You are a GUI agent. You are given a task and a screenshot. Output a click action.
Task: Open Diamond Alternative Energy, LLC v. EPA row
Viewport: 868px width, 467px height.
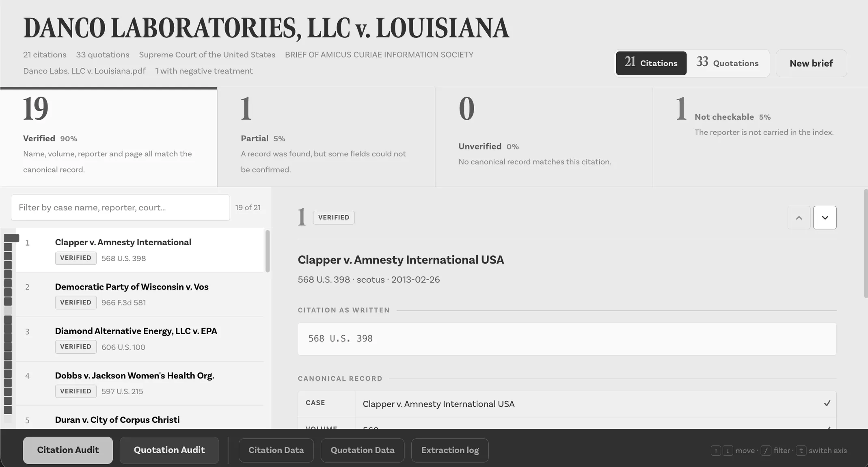click(x=140, y=339)
